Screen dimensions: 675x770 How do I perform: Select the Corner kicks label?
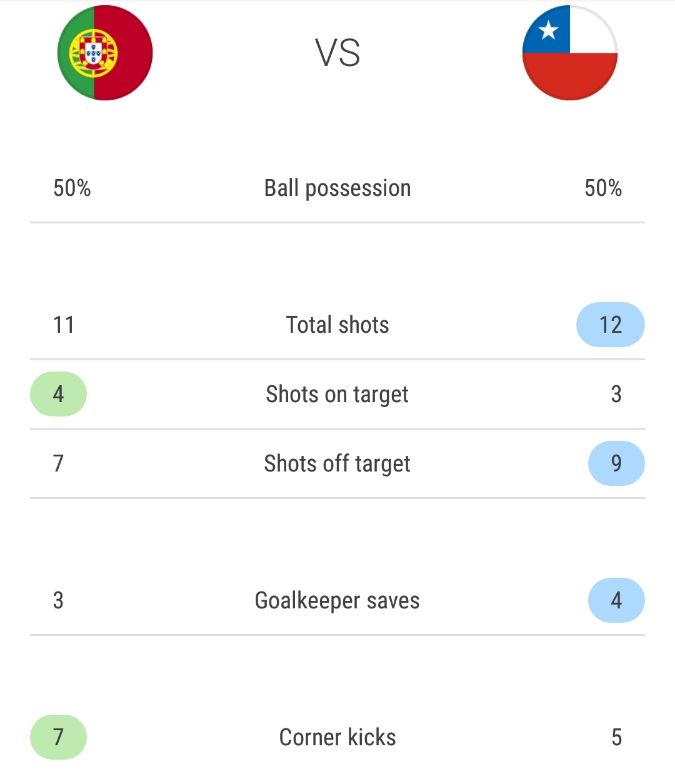click(x=337, y=738)
